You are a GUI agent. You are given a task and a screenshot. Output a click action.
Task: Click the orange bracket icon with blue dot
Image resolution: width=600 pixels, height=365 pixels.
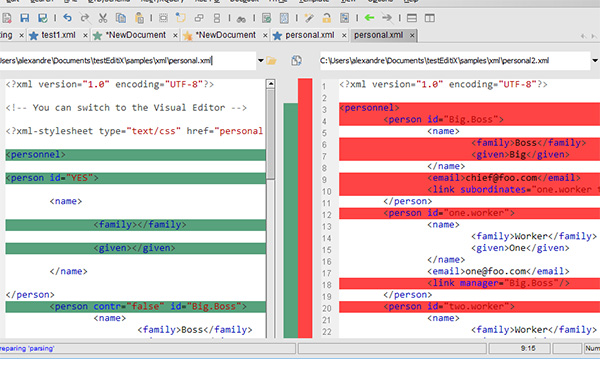[180, 18]
